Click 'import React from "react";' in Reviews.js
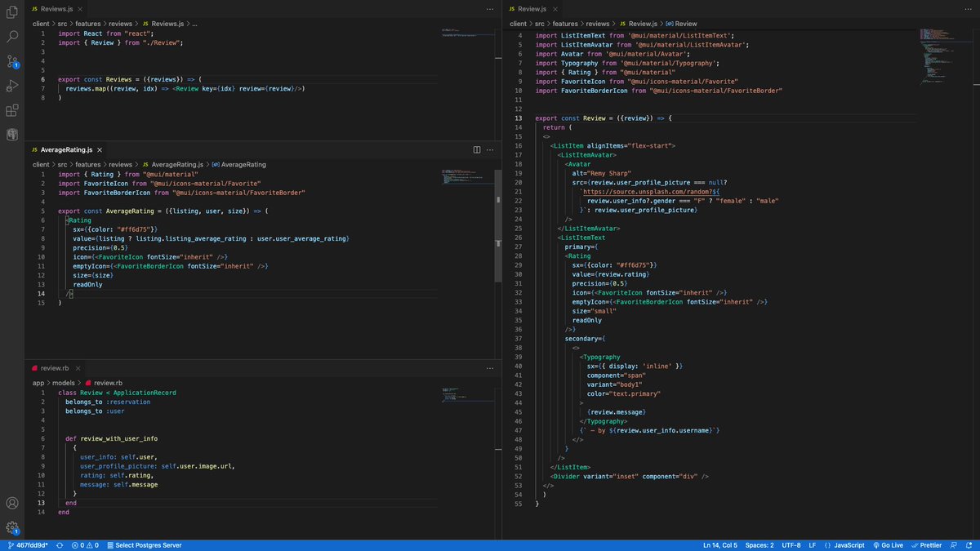The width and height of the screenshot is (980, 551). click(x=108, y=33)
